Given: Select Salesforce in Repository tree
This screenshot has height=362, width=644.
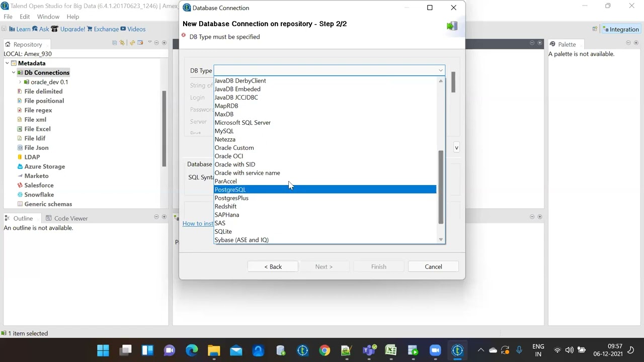Looking at the screenshot, I should (x=39, y=185).
